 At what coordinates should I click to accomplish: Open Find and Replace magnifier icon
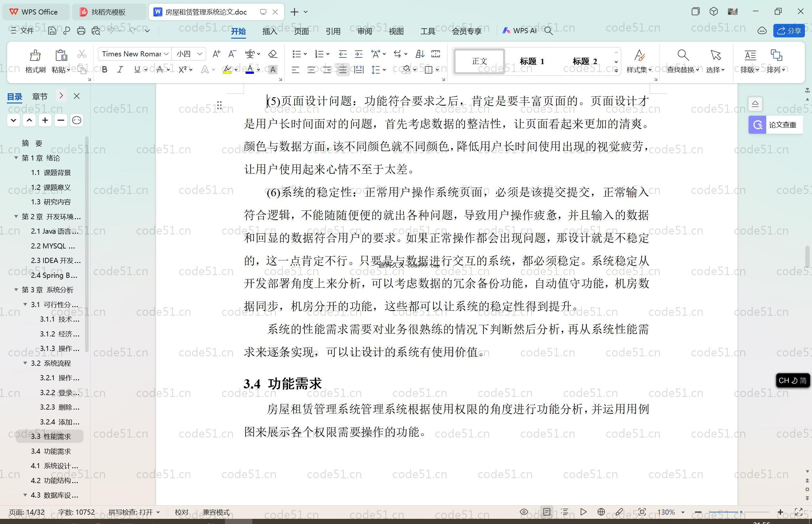click(x=683, y=55)
